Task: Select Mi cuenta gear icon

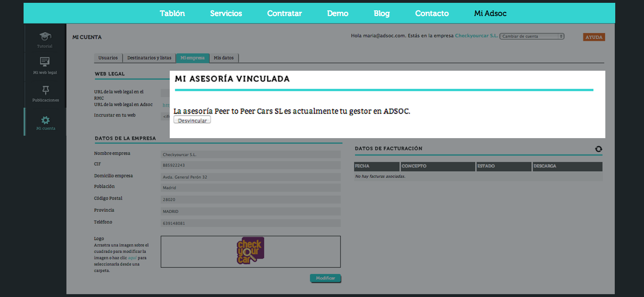Action: [46, 120]
